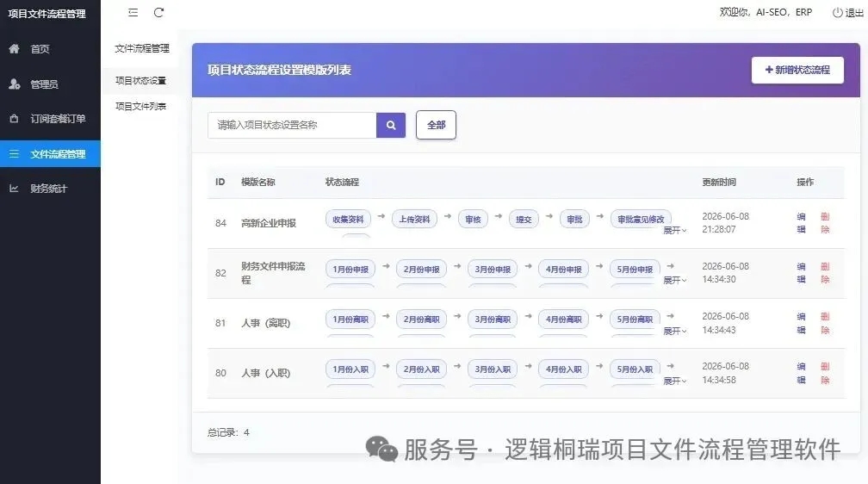Click the home icon beside 首页
868x484 pixels.
(15, 49)
